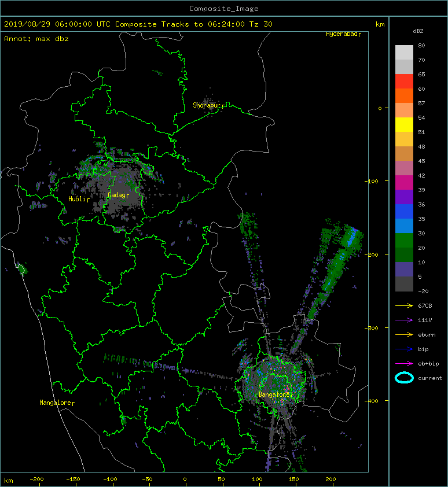
Task: Click the blue bip arrow icon
Action: pos(404,349)
